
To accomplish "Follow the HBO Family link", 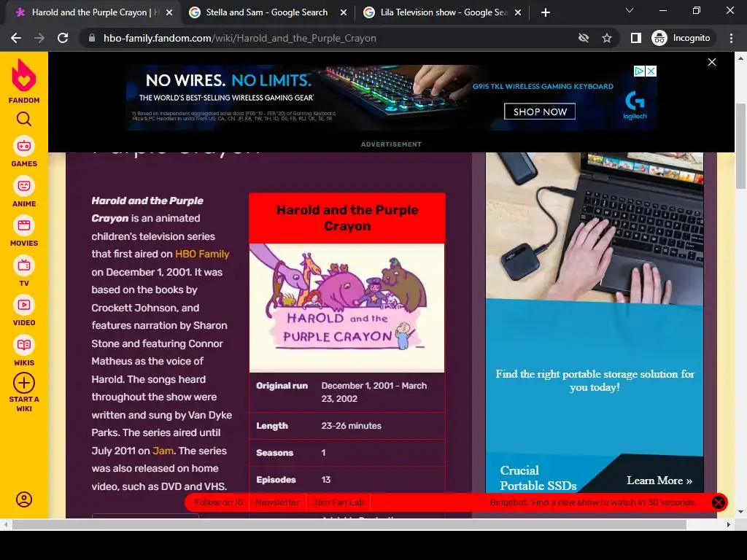I will 202,254.
